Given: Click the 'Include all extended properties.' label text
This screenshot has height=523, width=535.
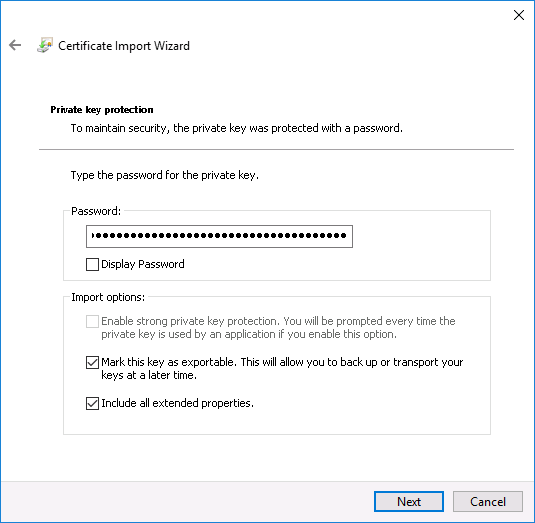Looking at the screenshot, I should click(177, 403).
